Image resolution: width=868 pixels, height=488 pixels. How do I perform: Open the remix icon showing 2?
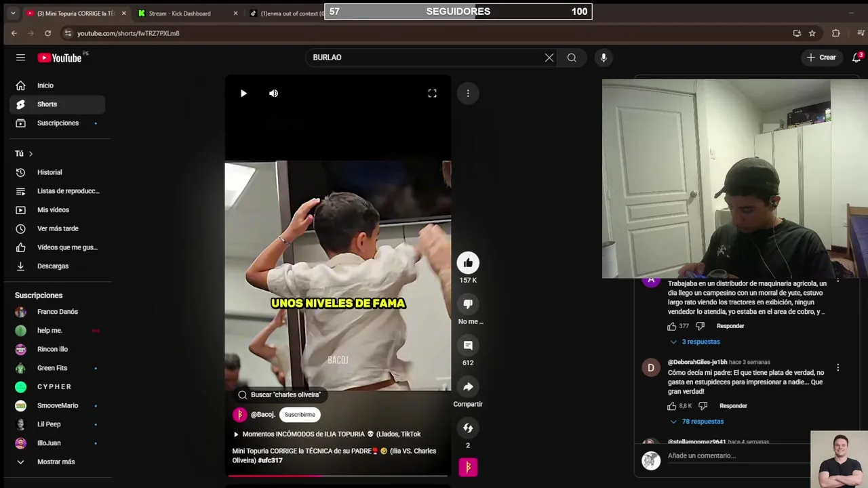(468, 428)
